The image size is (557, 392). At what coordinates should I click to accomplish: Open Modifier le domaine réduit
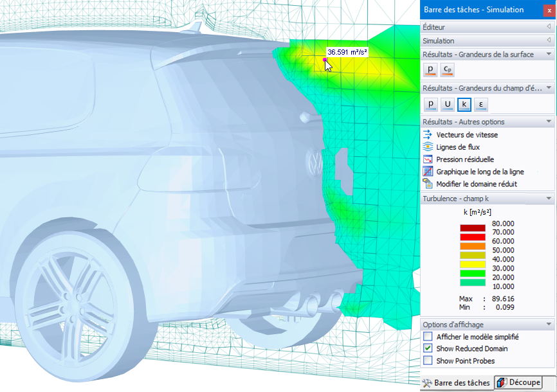click(477, 184)
